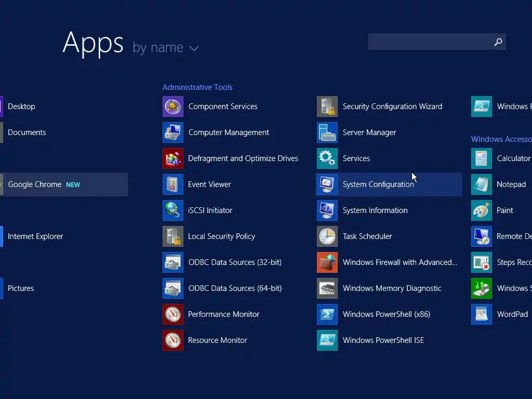Click the 'Component Services' label
The image size is (532, 399).
tap(223, 107)
